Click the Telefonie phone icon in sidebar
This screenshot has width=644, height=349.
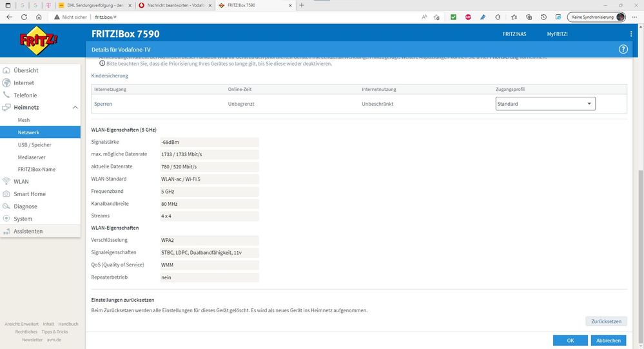coord(6,95)
